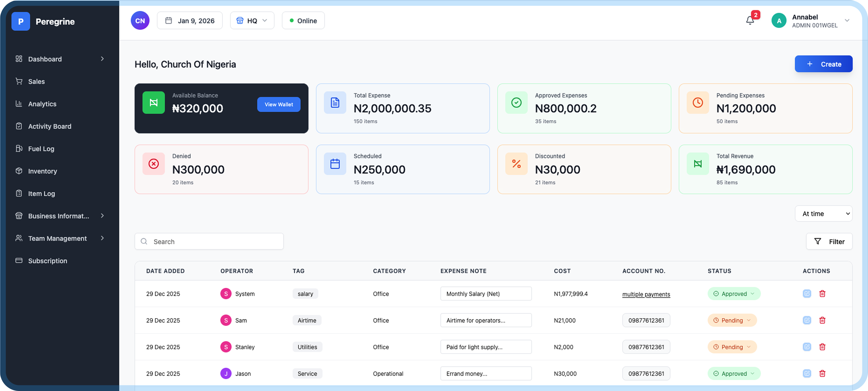The image size is (868, 391).
Task: Delete the Airtime expense row via trash icon
Action: [x=823, y=320]
